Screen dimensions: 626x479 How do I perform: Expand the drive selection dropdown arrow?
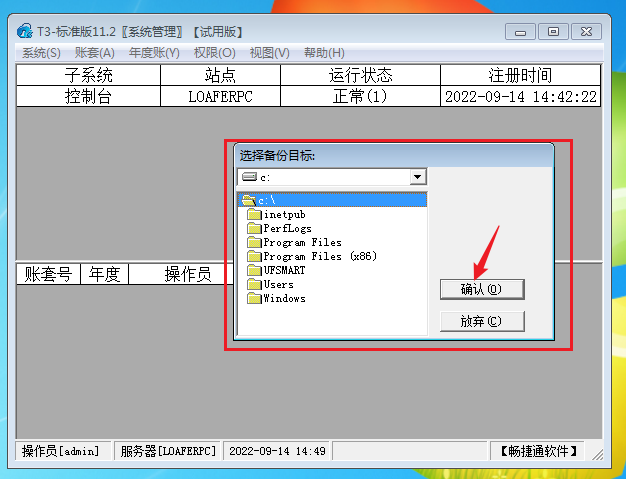click(418, 177)
